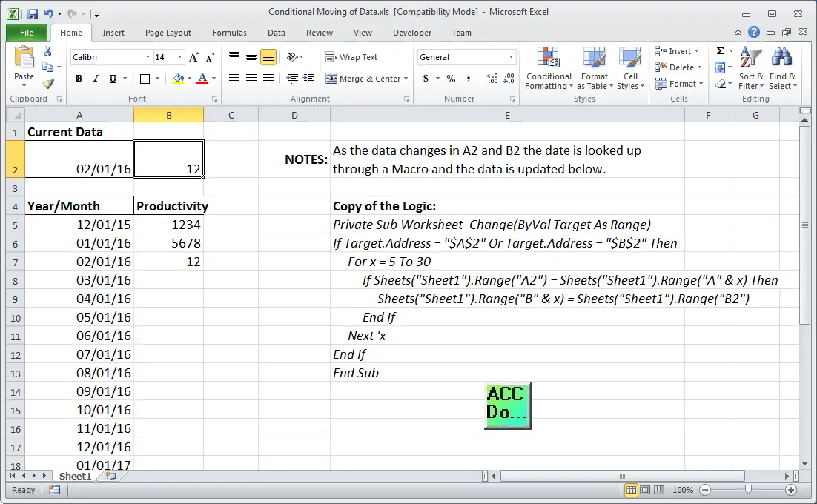This screenshot has width=817, height=504.
Task: Set Middle Align vertical alignment
Action: point(251,57)
